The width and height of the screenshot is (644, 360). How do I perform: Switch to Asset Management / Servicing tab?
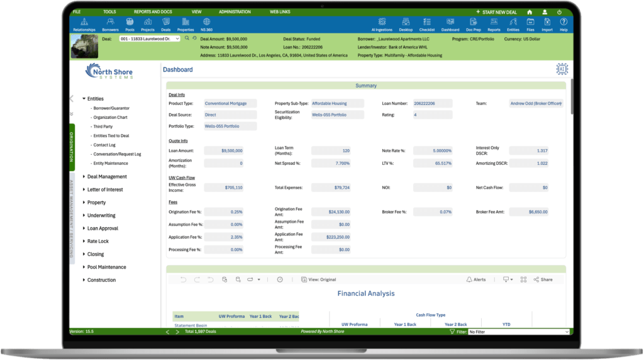pos(72,218)
